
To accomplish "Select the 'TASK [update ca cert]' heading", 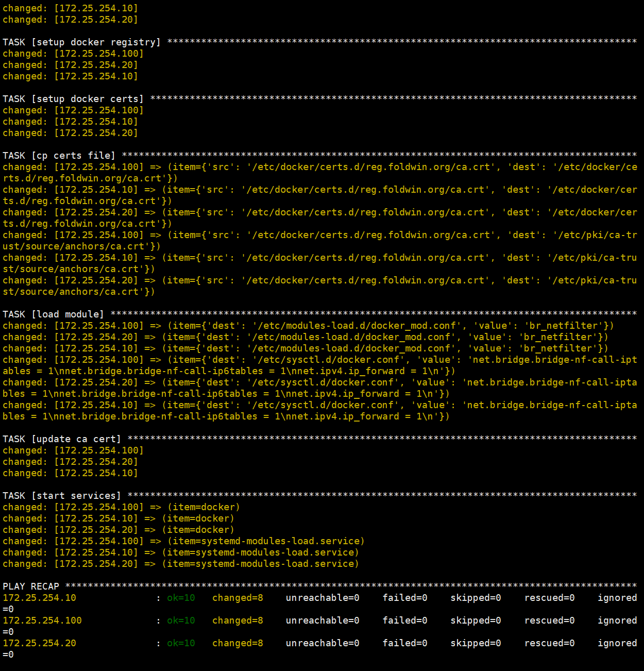I will click(62, 439).
